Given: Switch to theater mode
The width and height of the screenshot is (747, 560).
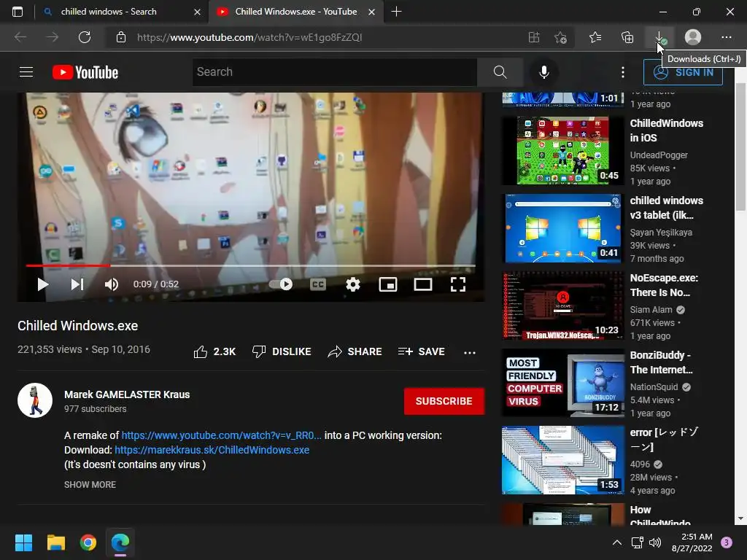Looking at the screenshot, I should (422, 284).
